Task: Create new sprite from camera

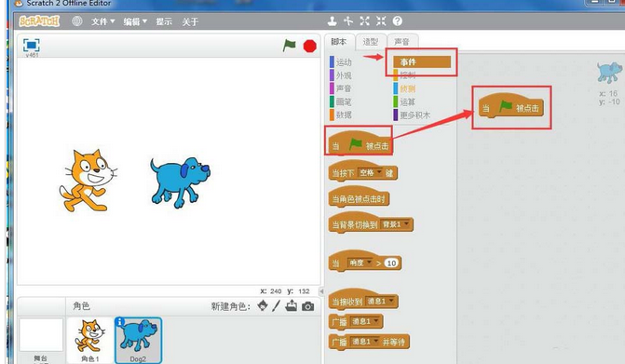Action: [307, 306]
